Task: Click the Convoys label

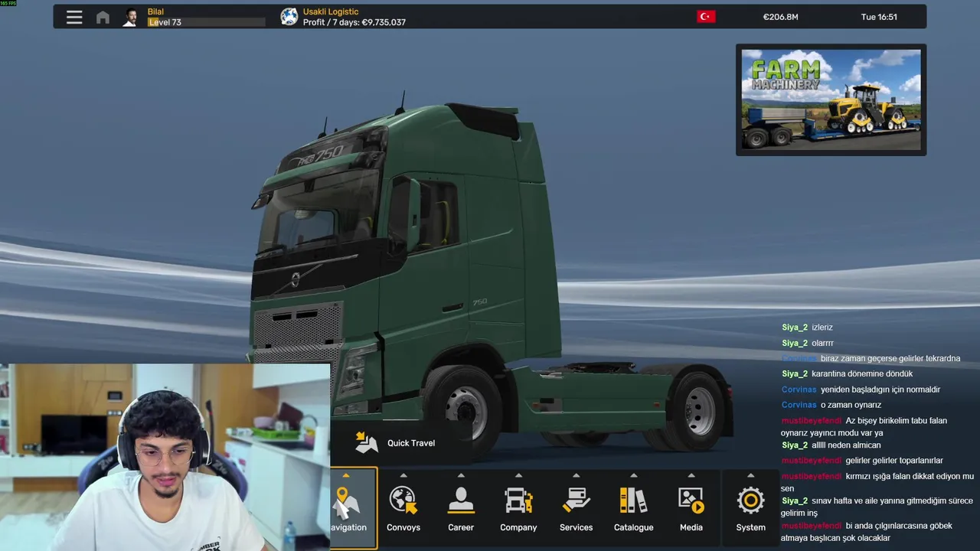Action: 403,527
